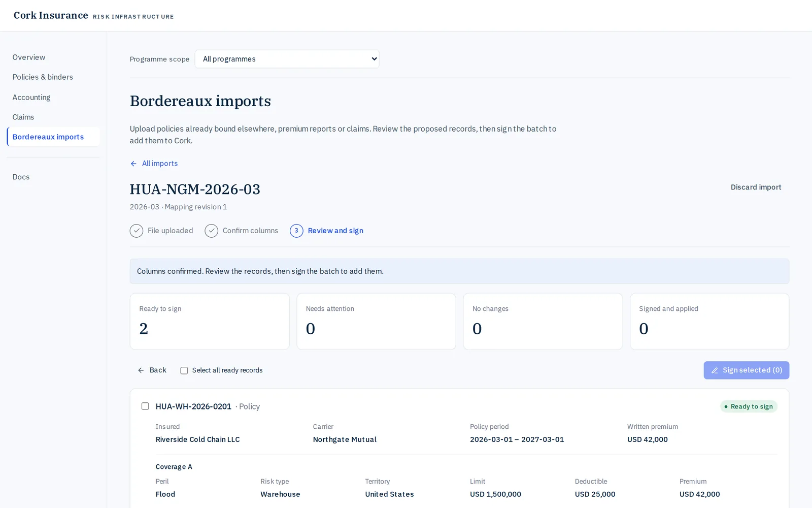Click the limit value USD 1,500,000

(x=495, y=494)
